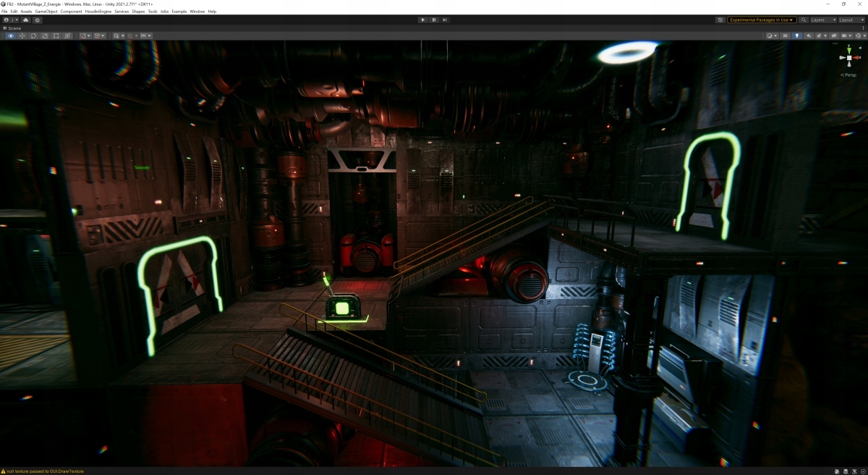868x475 pixels.
Task: Open the GameObject menu
Action: pyautogui.click(x=46, y=12)
